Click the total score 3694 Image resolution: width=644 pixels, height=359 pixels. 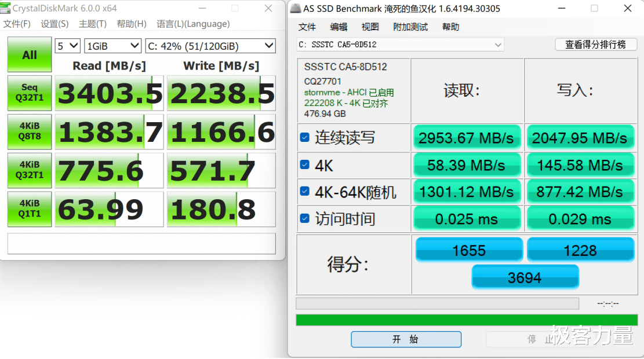525,277
